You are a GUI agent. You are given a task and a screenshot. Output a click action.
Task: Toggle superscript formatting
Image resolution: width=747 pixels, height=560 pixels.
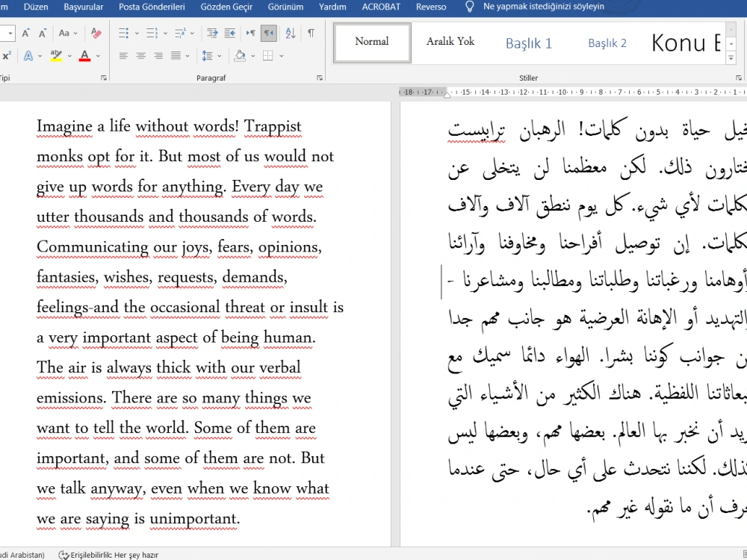(7, 56)
